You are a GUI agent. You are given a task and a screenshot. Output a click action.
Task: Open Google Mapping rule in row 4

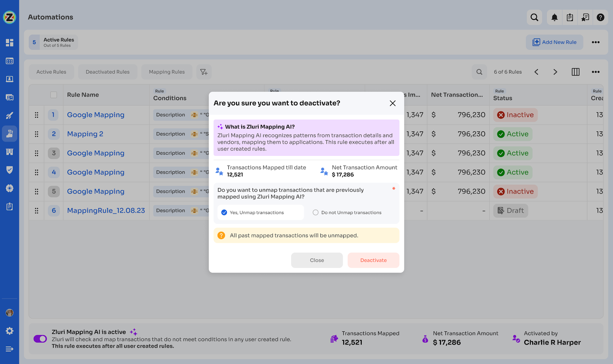pos(96,172)
